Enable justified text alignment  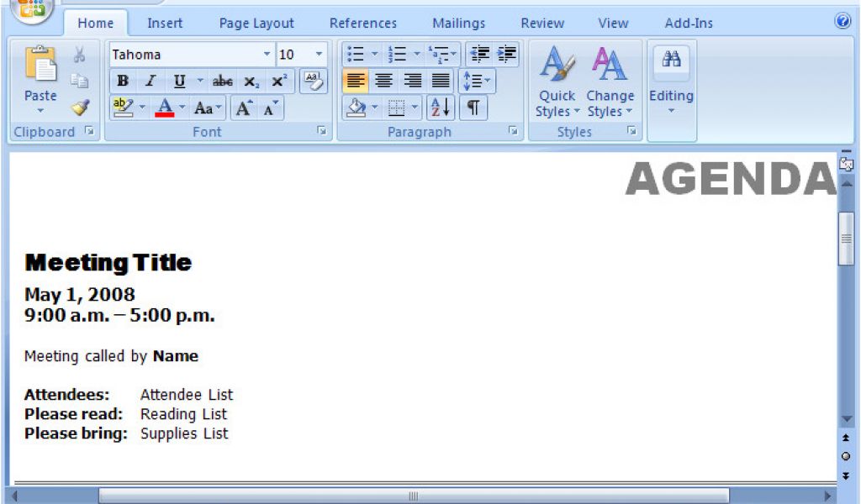(441, 81)
